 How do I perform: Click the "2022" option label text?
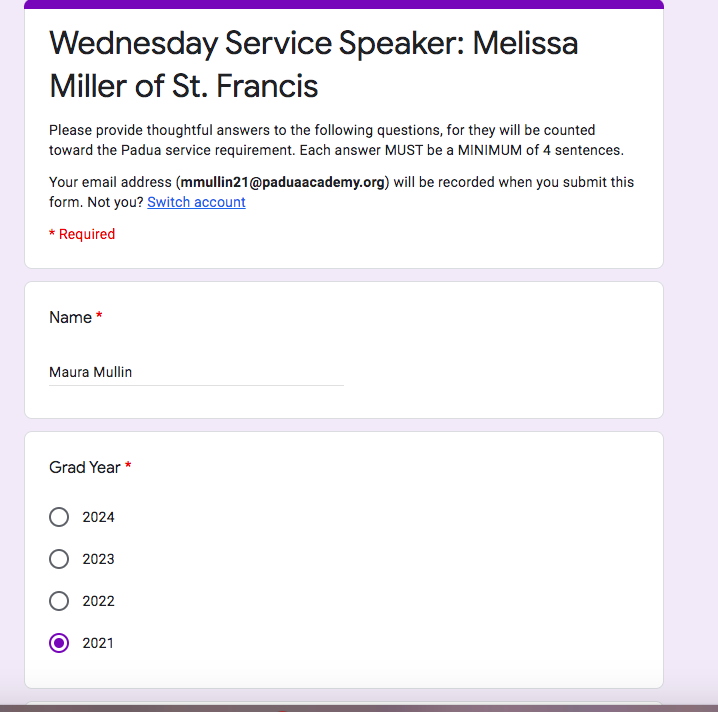pyautogui.click(x=98, y=601)
